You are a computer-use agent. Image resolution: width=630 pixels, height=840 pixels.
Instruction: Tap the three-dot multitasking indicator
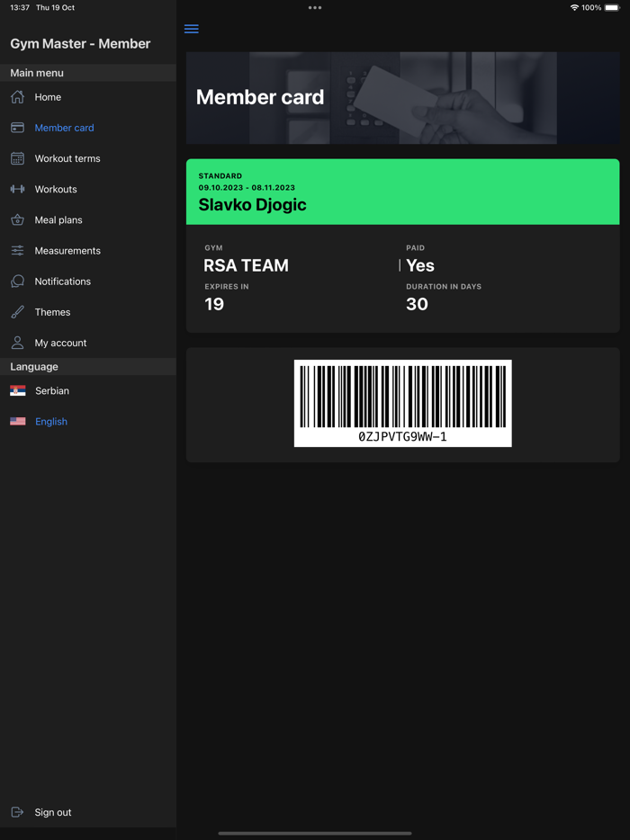pyautogui.click(x=315, y=7)
